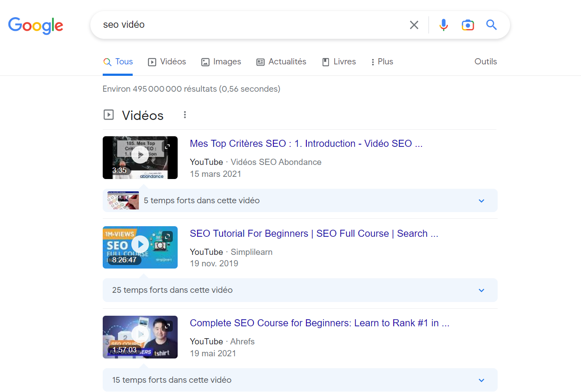Play the SEO Full Course Simplilearn thumbnail
This screenshot has height=392, width=581.
[x=140, y=247]
